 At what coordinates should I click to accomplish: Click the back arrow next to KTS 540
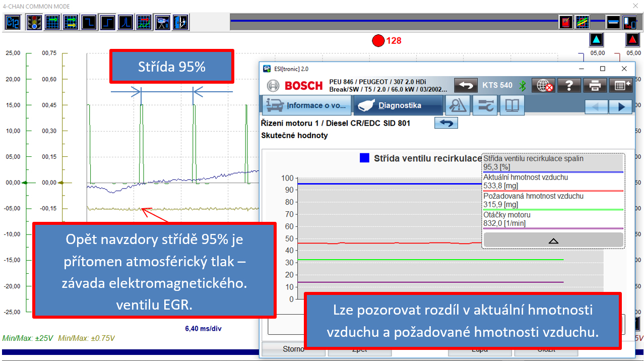coord(466,85)
